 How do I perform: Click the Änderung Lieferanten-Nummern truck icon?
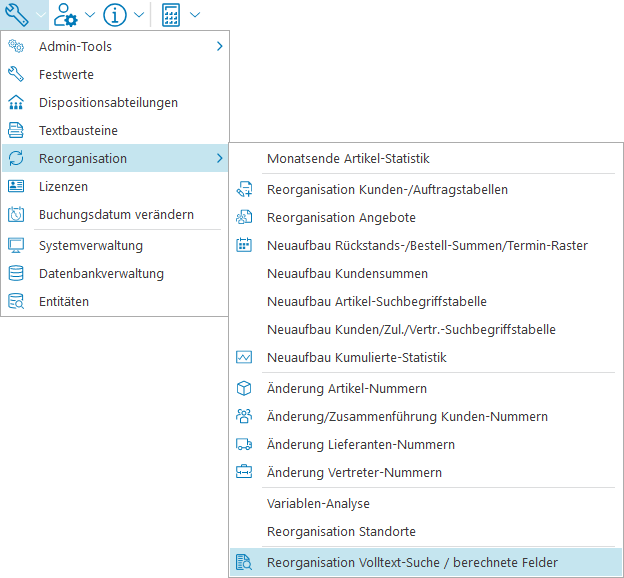tap(244, 444)
